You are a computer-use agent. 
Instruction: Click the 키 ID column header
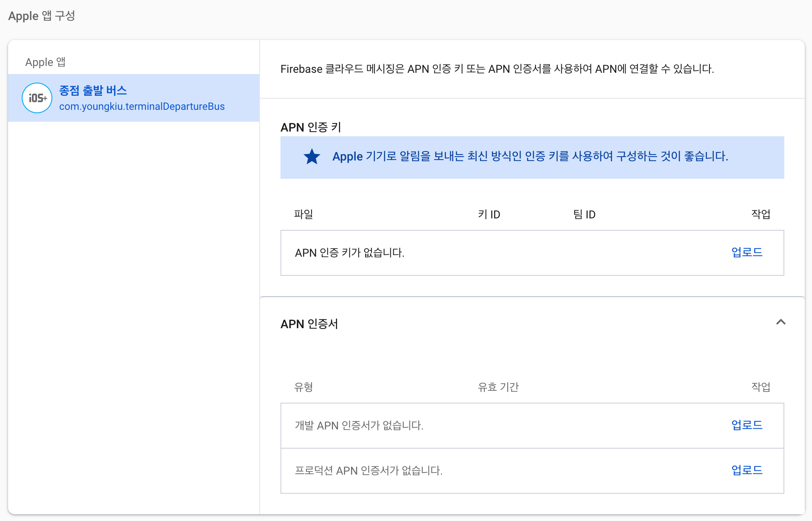click(489, 214)
